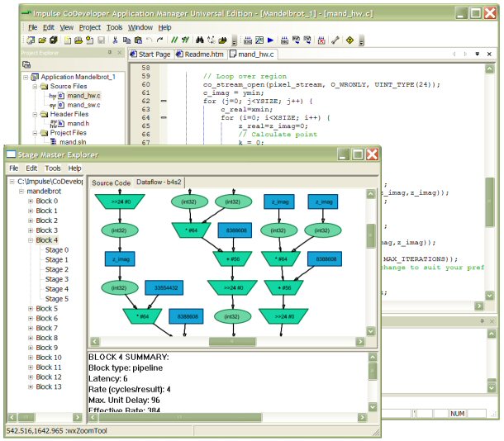Open Help menu in Stage Master Explorer
This screenshot has width=504, height=441.
74,168
